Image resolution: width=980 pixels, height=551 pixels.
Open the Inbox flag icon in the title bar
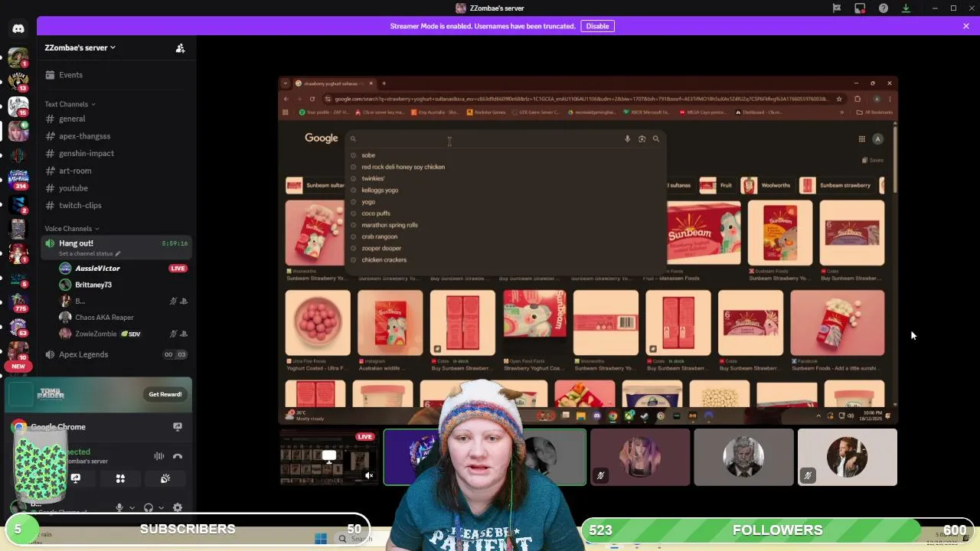[837, 8]
